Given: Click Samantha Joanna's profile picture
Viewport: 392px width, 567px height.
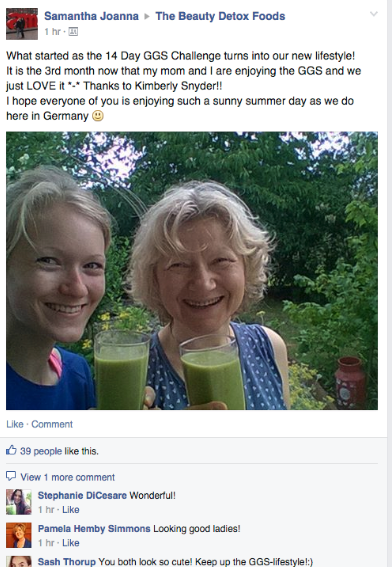Looking at the screenshot, I should (22, 24).
